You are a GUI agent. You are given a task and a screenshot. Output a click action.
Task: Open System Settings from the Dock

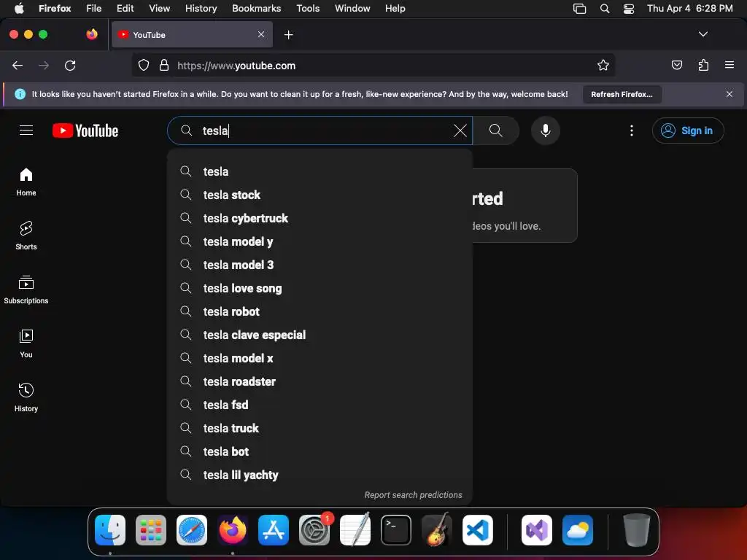point(314,530)
